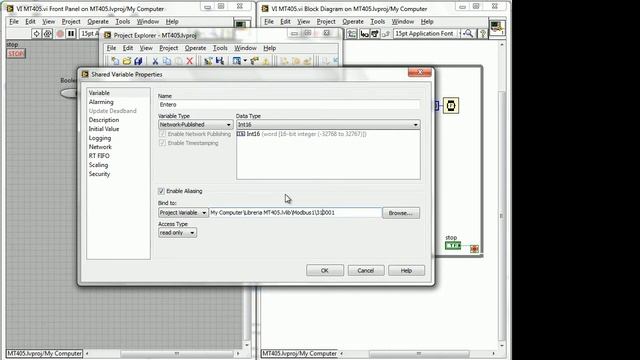Click the red Delete X icon in Project Explorer
The image size is (640, 360).
point(189,61)
